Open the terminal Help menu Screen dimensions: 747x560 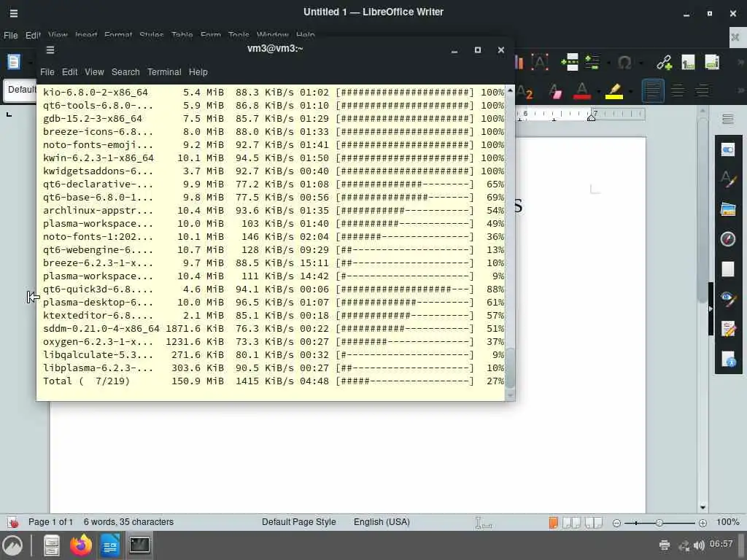coord(198,72)
